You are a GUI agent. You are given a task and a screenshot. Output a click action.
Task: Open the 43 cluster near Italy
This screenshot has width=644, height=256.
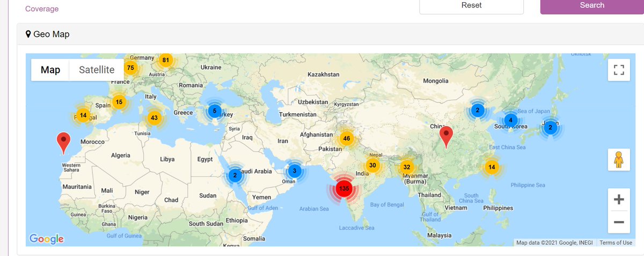(154, 118)
